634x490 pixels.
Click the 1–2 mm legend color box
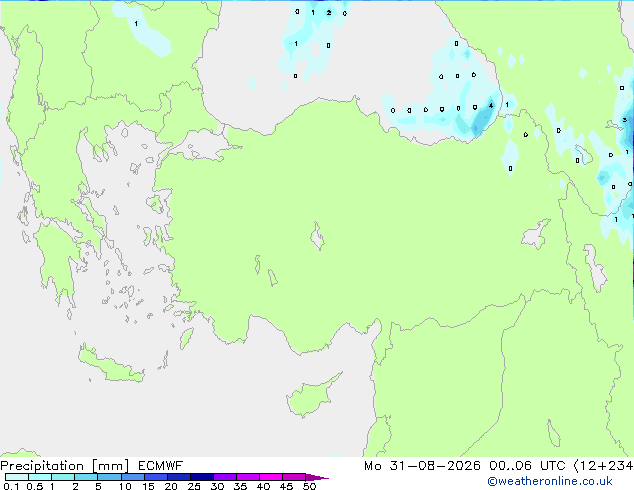[x=63, y=477]
